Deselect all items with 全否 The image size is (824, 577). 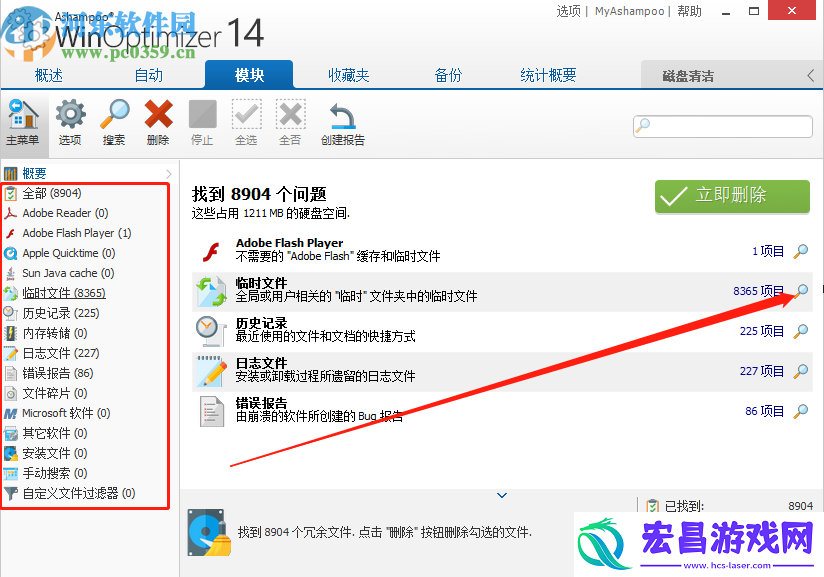(x=291, y=115)
